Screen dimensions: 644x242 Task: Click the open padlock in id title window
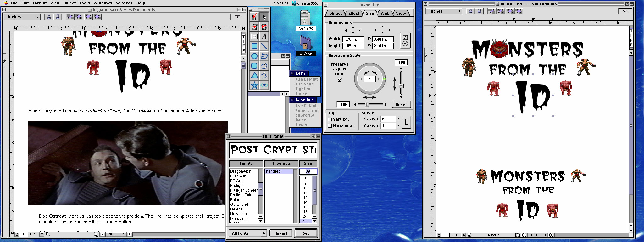pos(479,11)
